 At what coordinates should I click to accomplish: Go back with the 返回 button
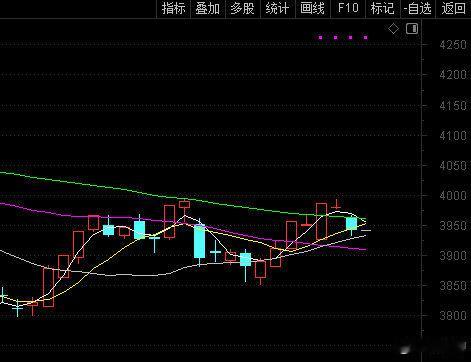pyautogui.click(x=453, y=8)
